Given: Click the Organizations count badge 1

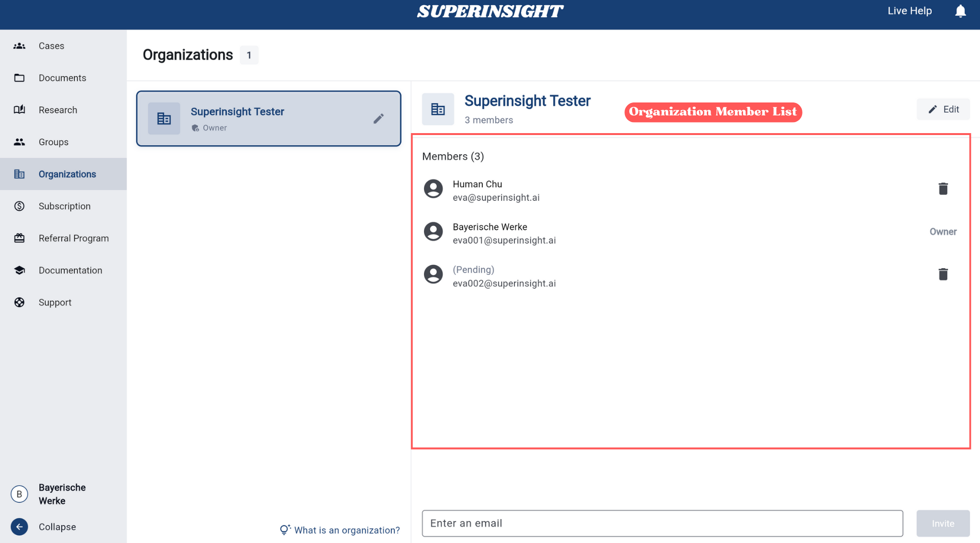Looking at the screenshot, I should (x=249, y=55).
